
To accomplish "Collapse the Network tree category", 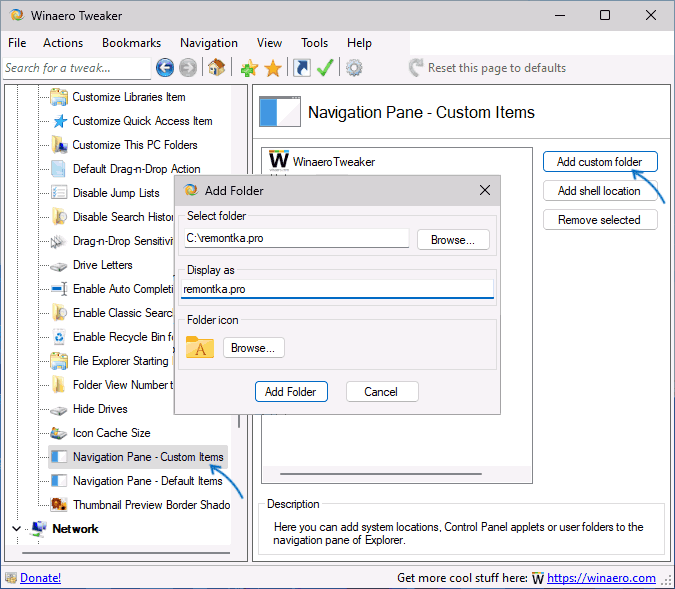I will (16, 528).
